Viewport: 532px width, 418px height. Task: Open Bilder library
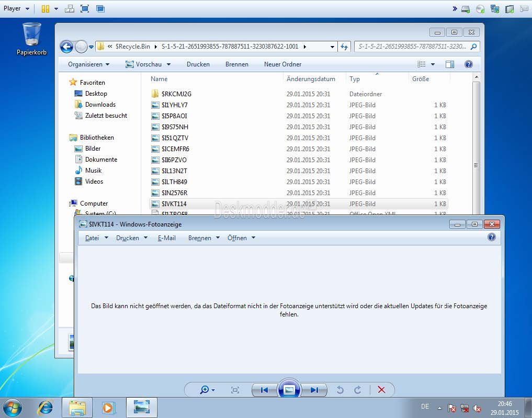coord(88,148)
